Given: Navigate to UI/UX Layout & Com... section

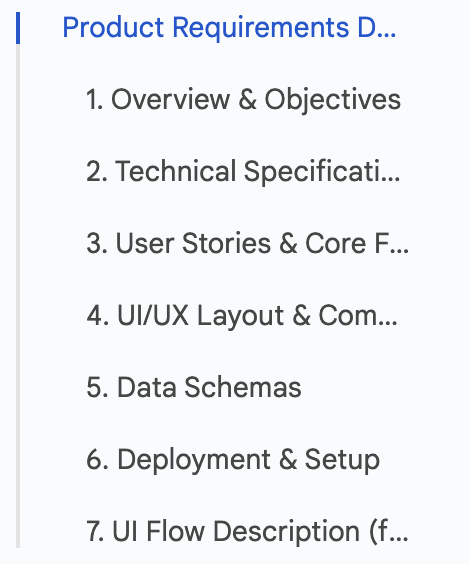Looking at the screenshot, I should pyautogui.click(x=242, y=315).
